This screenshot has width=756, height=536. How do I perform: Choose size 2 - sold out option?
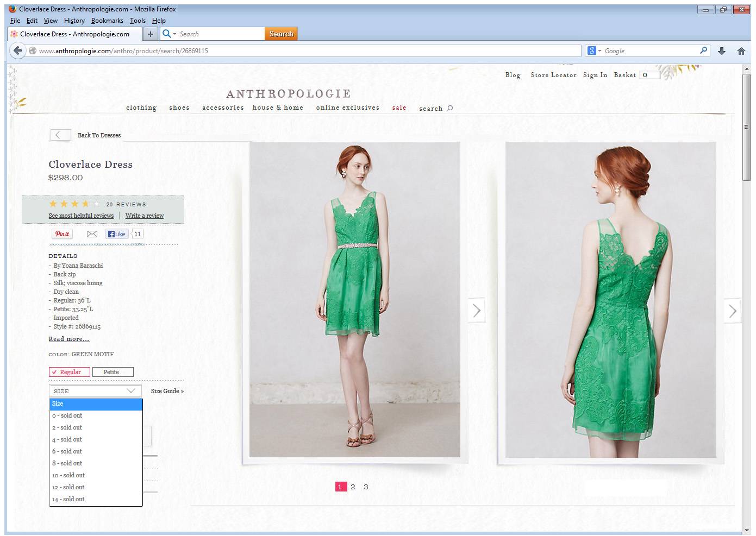click(x=96, y=427)
